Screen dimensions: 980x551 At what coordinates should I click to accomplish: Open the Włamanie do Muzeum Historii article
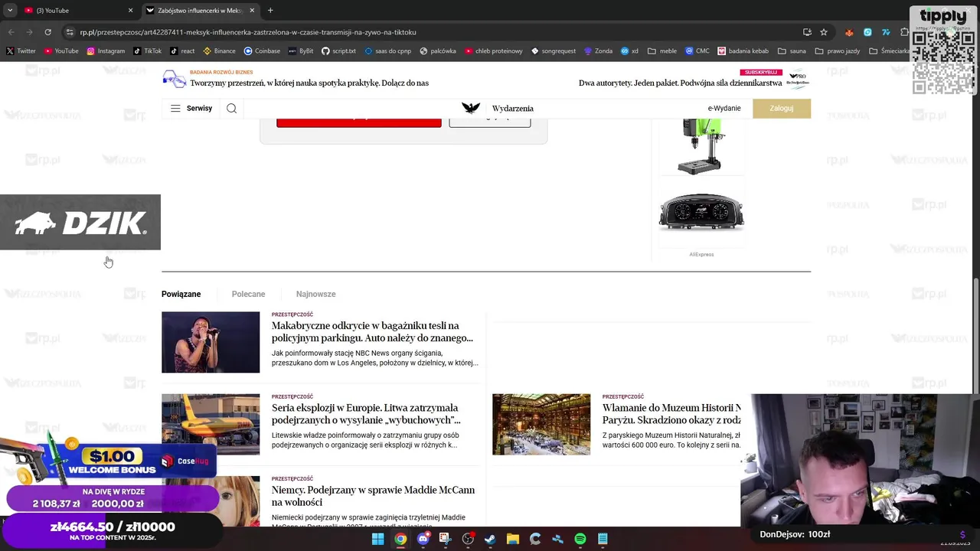click(x=671, y=413)
